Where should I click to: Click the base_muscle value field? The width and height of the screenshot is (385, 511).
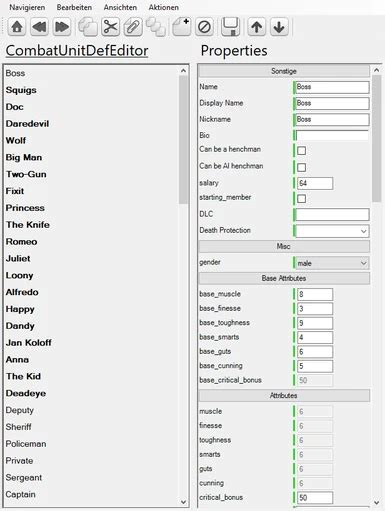315,294
